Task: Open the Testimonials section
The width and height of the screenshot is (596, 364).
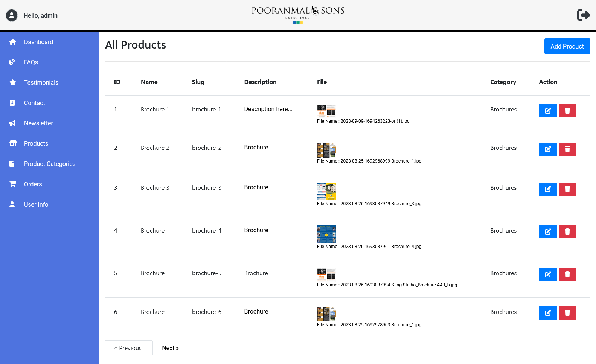Action: point(41,82)
